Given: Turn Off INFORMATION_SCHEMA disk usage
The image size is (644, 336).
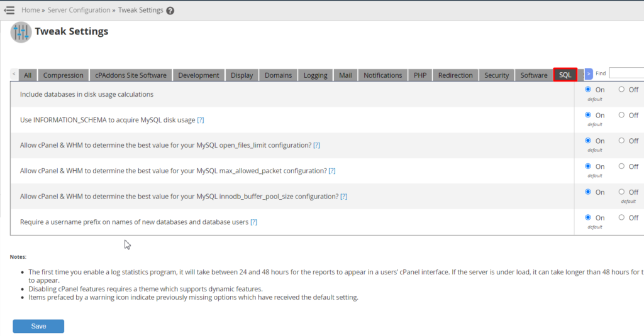Looking at the screenshot, I should pos(621,115).
